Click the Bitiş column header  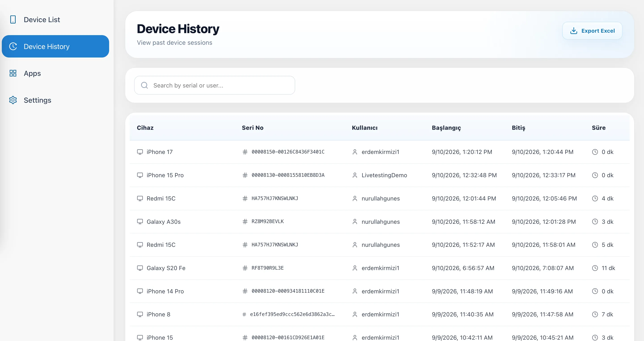[518, 128]
